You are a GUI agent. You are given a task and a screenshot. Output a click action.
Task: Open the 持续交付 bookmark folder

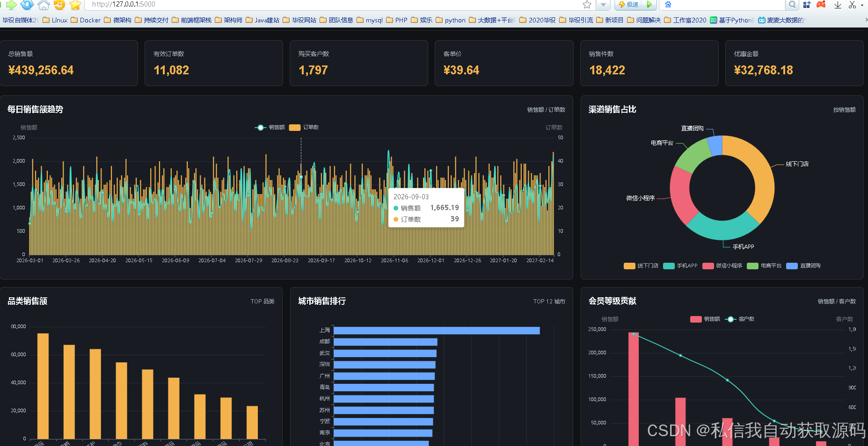coord(152,20)
